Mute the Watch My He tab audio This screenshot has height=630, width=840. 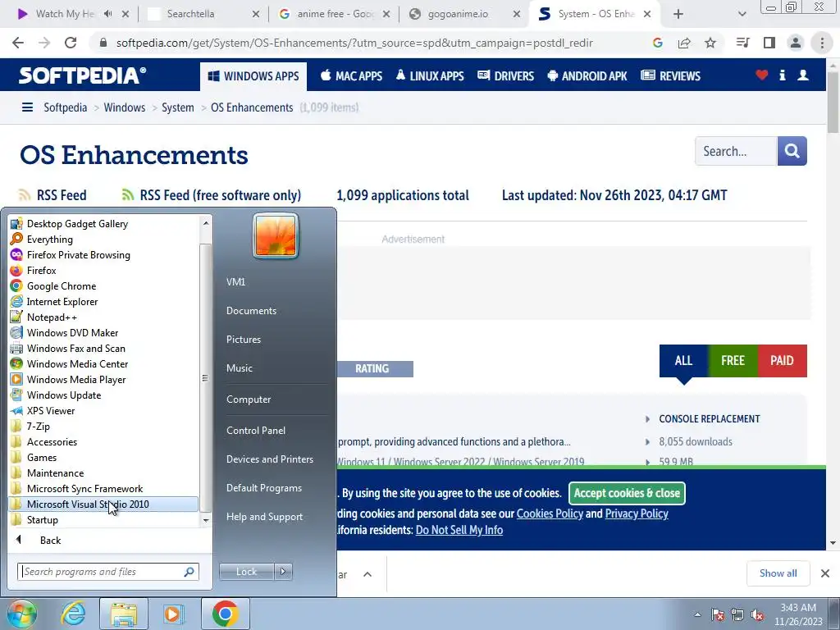tap(107, 14)
